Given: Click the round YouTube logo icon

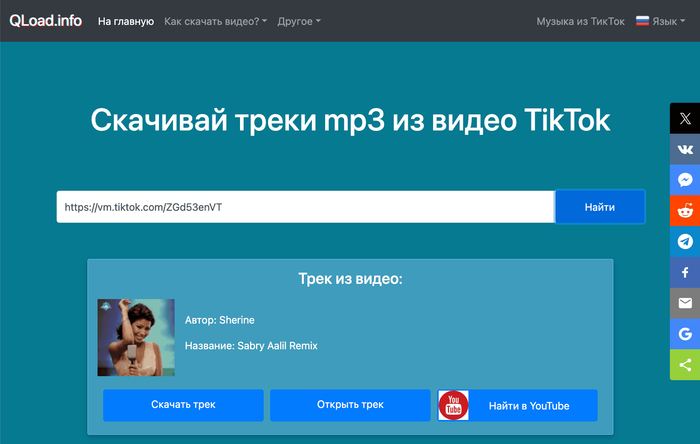Looking at the screenshot, I should click(453, 405).
